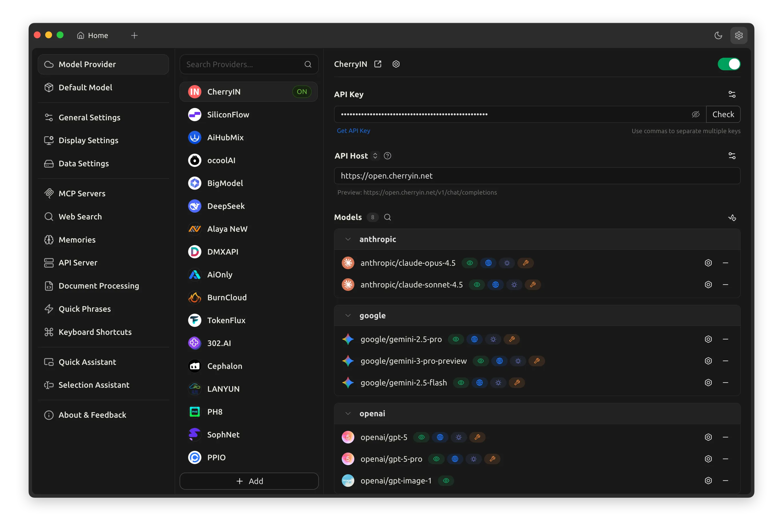The width and height of the screenshot is (783, 532).
Task: Reveal API key with eye icon
Action: 695,115
